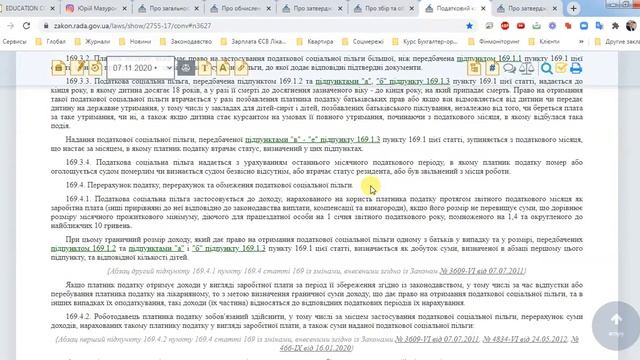Open the Законодавство bookmarks folder

186,42
